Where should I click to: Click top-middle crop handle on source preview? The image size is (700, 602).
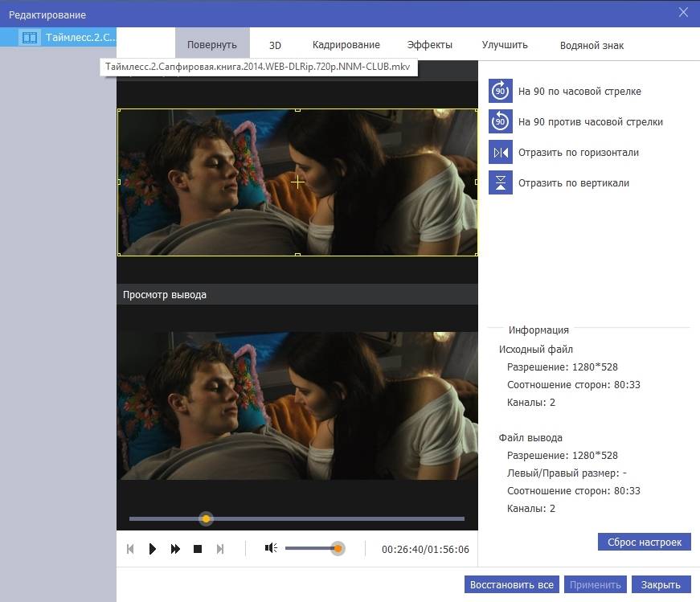click(x=298, y=109)
